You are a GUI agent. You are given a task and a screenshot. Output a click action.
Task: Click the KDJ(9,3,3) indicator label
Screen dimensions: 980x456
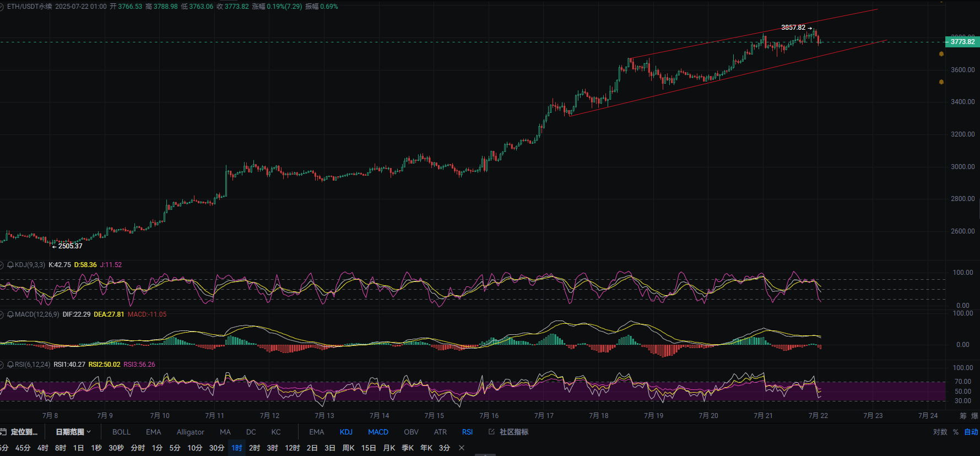coord(30,265)
